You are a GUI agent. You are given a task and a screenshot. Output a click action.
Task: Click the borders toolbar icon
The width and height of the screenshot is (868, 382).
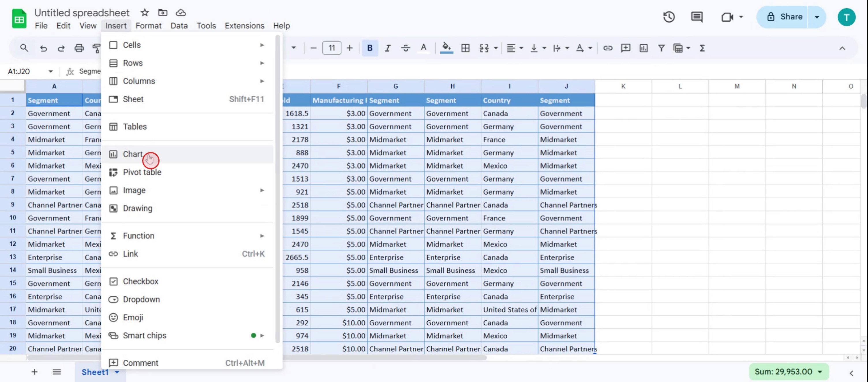pos(465,48)
